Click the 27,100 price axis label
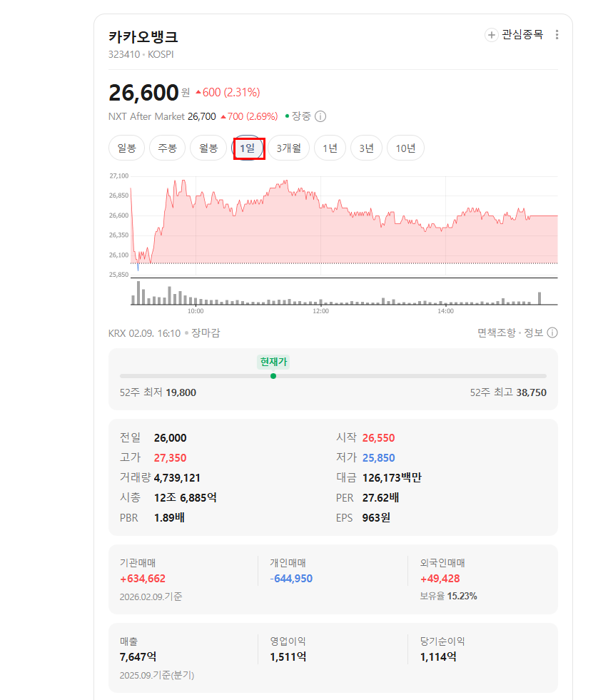 [x=118, y=176]
